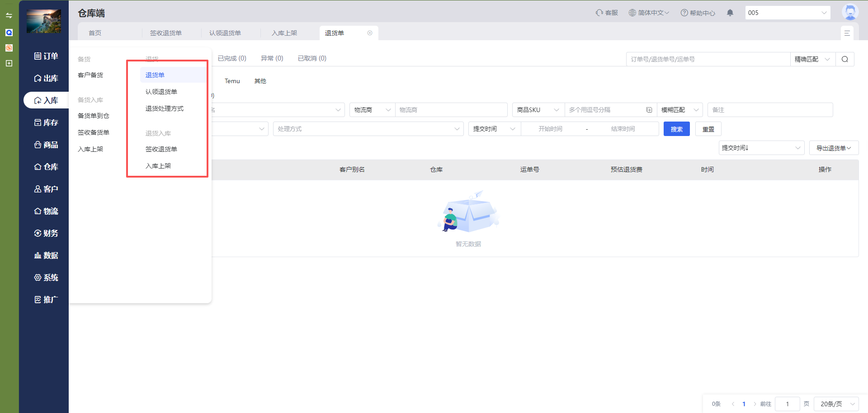Screen dimensions: 868x413
Task: Click the 重置 reset button
Action: pyautogui.click(x=708, y=129)
